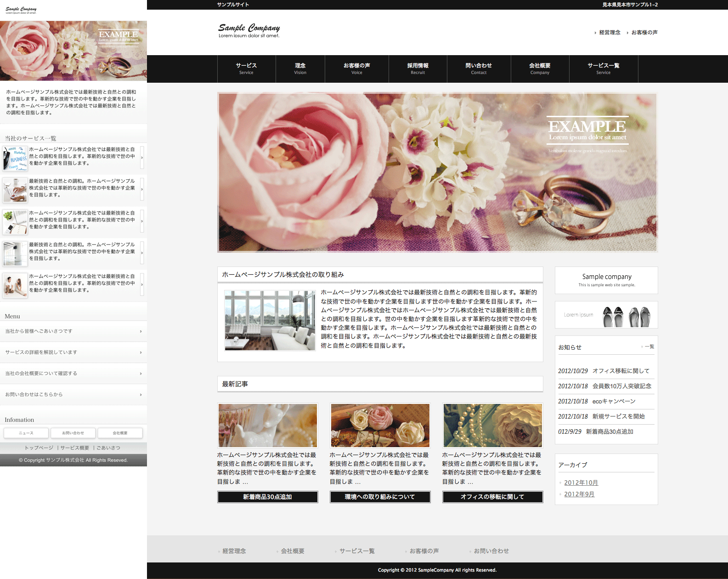Image resolution: width=728 pixels, height=579 pixels.
Task: Expand the お問い合わせはこちらから menu row
Action: point(73,395)
